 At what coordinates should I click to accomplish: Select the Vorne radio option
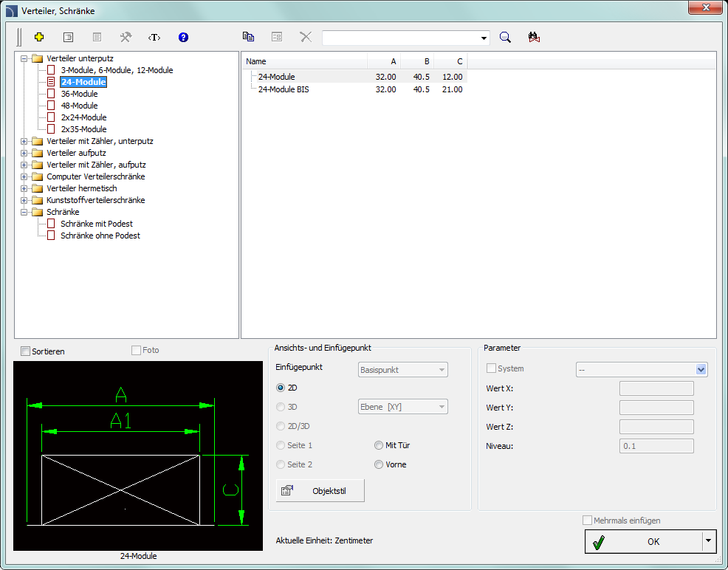tap(380, 464)
